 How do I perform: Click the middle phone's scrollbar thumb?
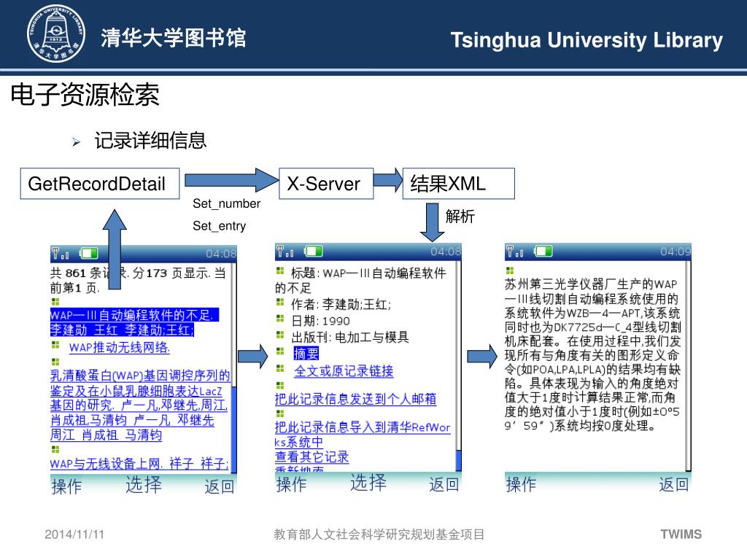point(459,460)
